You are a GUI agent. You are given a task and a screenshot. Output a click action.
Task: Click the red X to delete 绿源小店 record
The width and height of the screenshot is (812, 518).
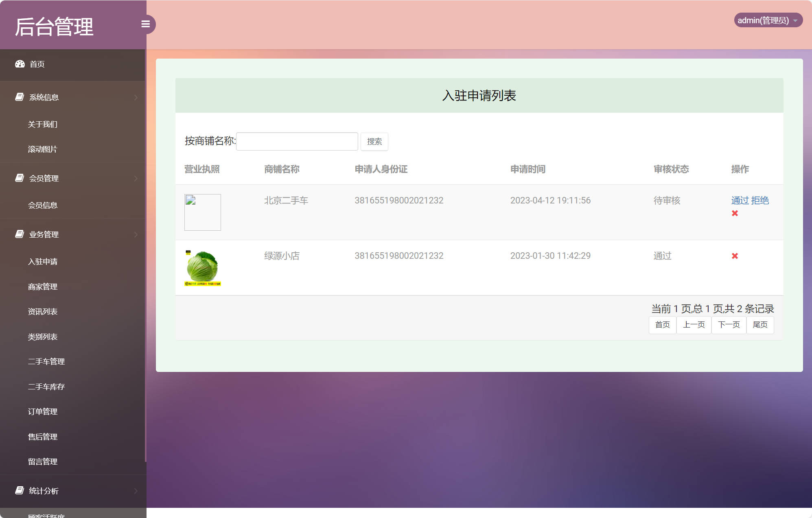[x=735, y=256]
